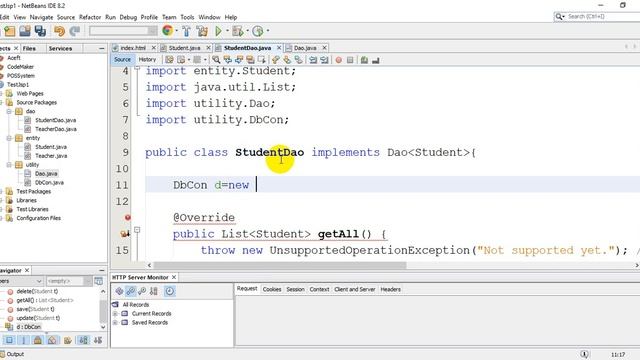The width and height of the screenshot is (640, 360).
Task: Expand Saved Records in HTTP Monitor
Action: [116, 322]
